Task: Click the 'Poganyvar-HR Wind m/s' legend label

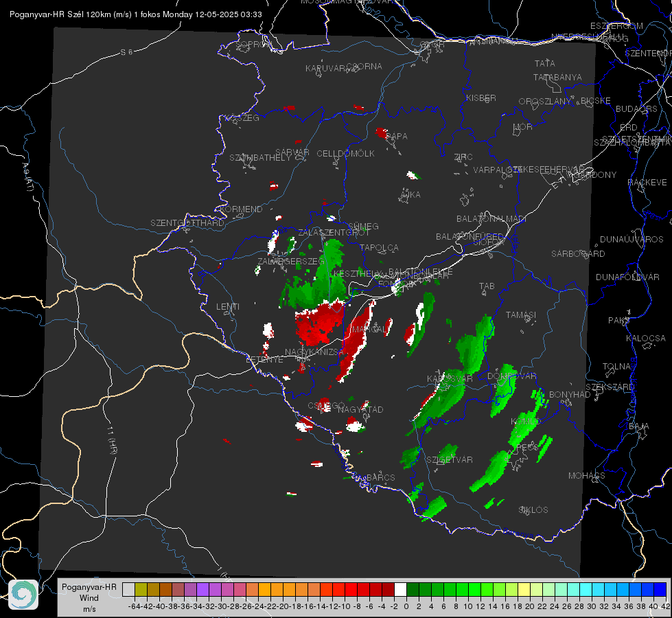Action: 89,598
